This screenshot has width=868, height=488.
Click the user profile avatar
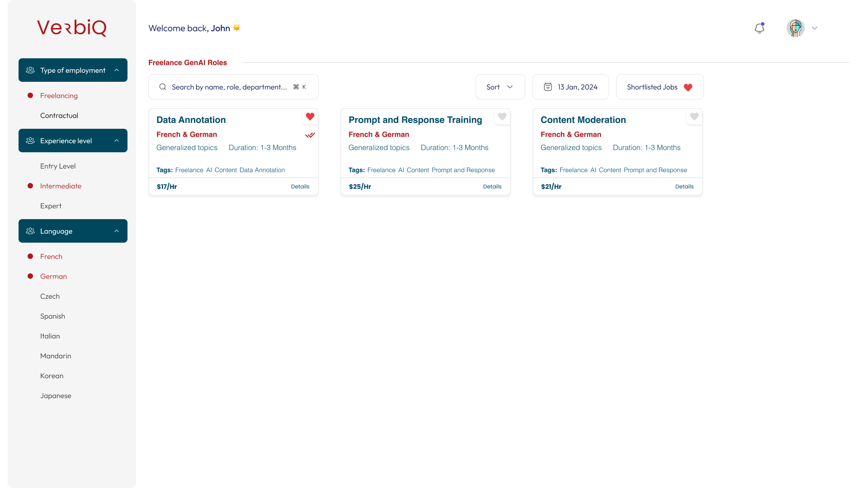pyautogui.click(x=795, y=28)
